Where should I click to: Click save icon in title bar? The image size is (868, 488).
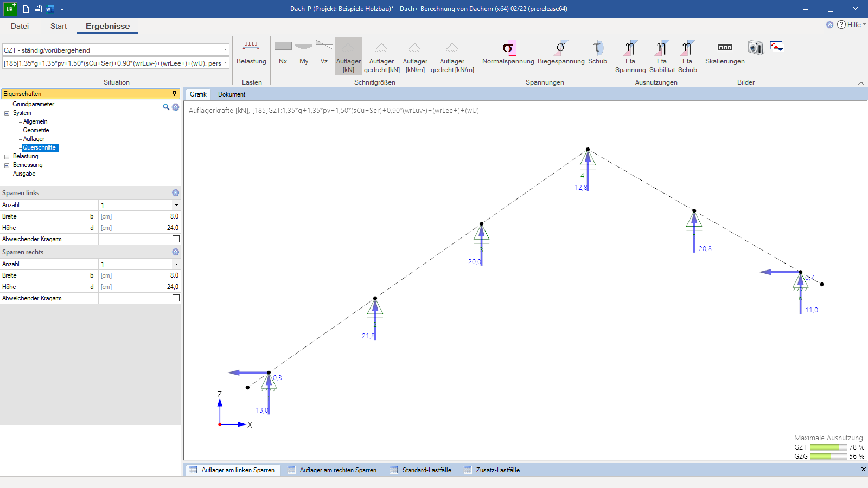37,9
